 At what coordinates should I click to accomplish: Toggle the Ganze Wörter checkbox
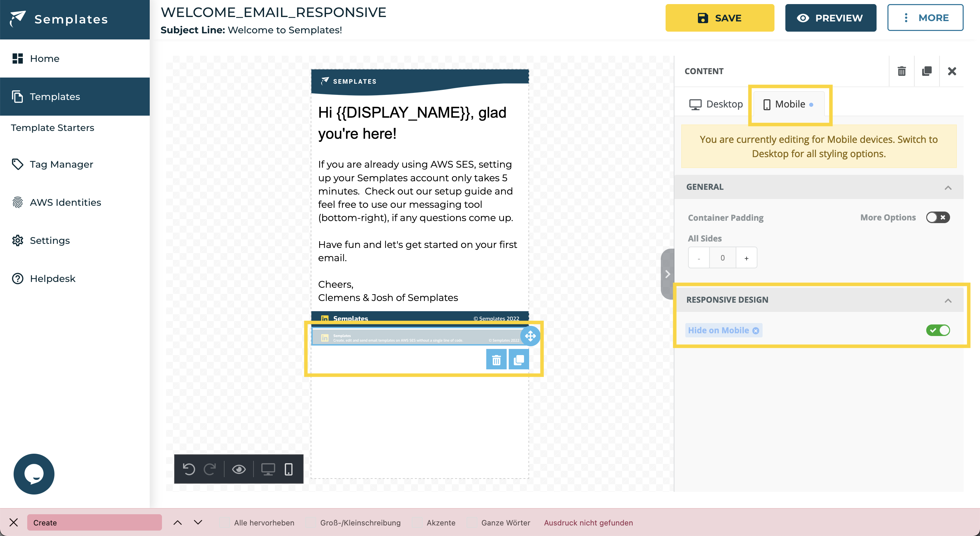pyautogui.click(x=472, y=523)
